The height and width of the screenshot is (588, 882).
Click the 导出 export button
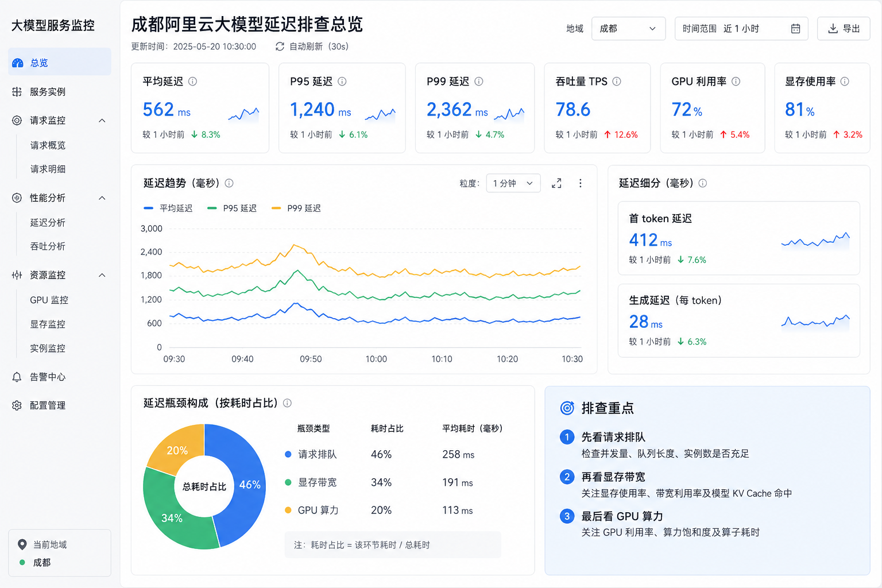pyautogui.click(x=844, y=29)
